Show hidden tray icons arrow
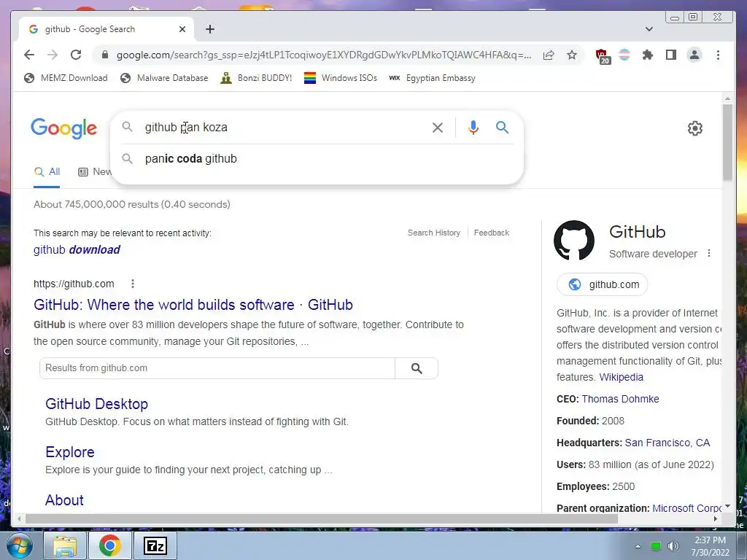 [638, 546]
